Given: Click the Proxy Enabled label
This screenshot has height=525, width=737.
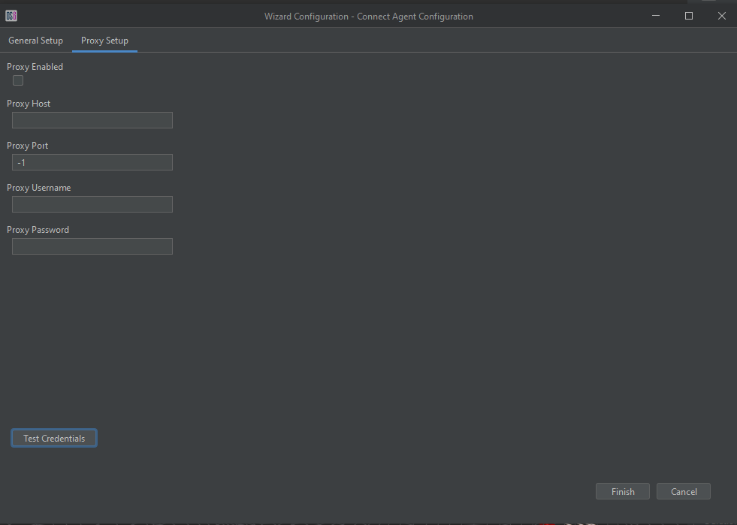Looking at the screenshot, I should [35, 67].
